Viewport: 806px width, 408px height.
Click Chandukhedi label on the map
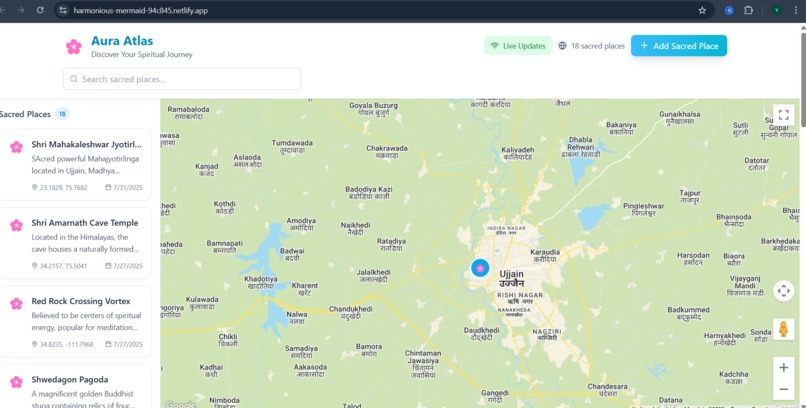coord(351,312)
